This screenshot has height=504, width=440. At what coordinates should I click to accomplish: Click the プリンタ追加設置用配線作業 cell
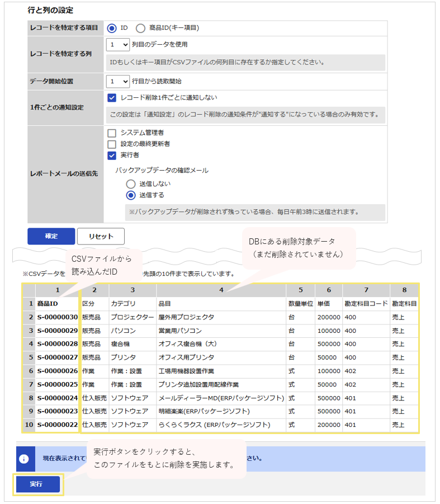pyautogui.click(x=221, y=385)
